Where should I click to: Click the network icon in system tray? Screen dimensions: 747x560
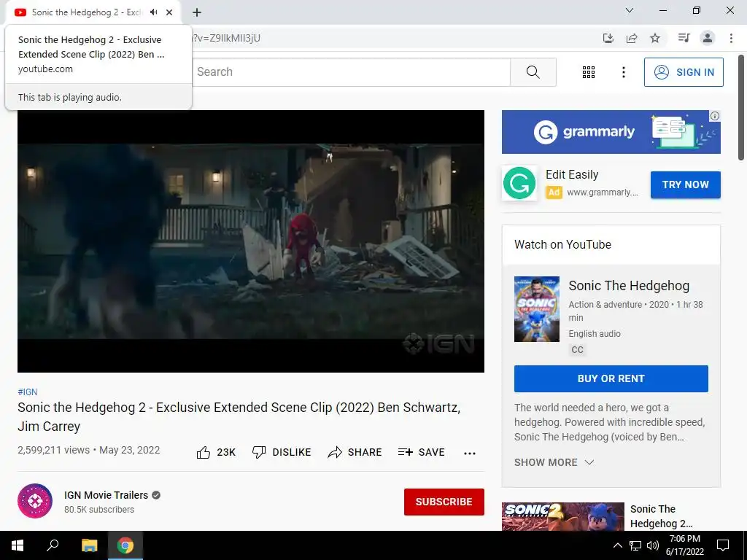pos(635,545)
